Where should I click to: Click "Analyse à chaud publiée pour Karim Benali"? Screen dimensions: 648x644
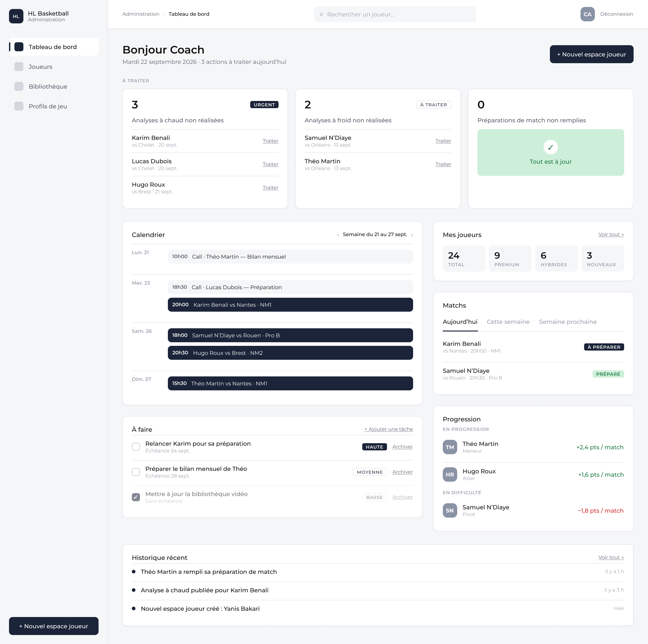(x=205, y=590)
